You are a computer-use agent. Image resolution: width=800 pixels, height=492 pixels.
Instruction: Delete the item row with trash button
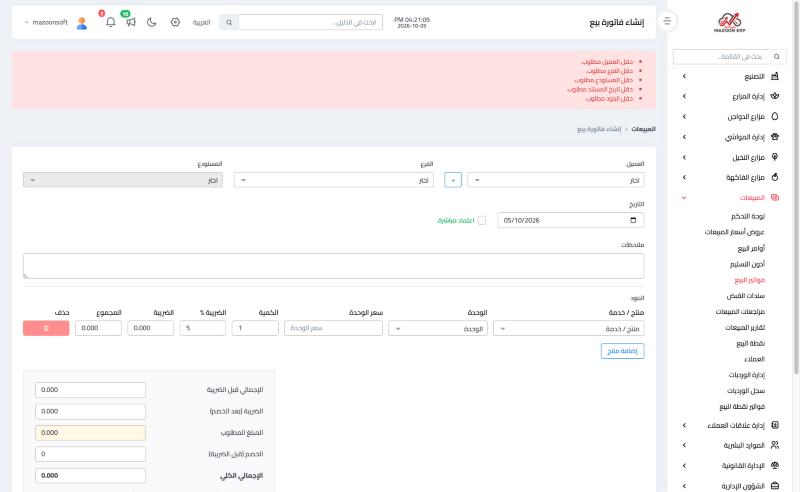click(46, 328)
